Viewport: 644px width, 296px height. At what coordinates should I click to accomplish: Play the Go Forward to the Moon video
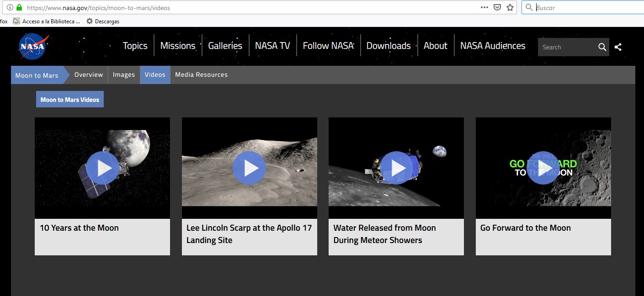point(543,168)
